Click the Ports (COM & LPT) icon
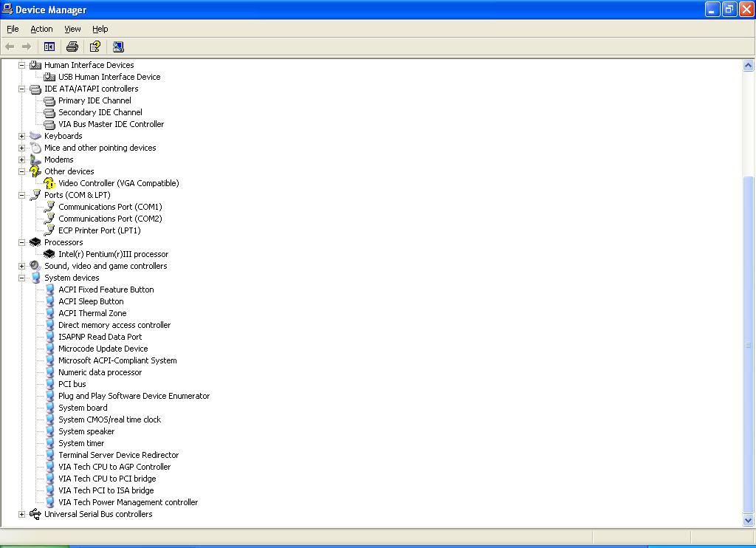This screenshot has height=548, width=756. click(35, 195)
